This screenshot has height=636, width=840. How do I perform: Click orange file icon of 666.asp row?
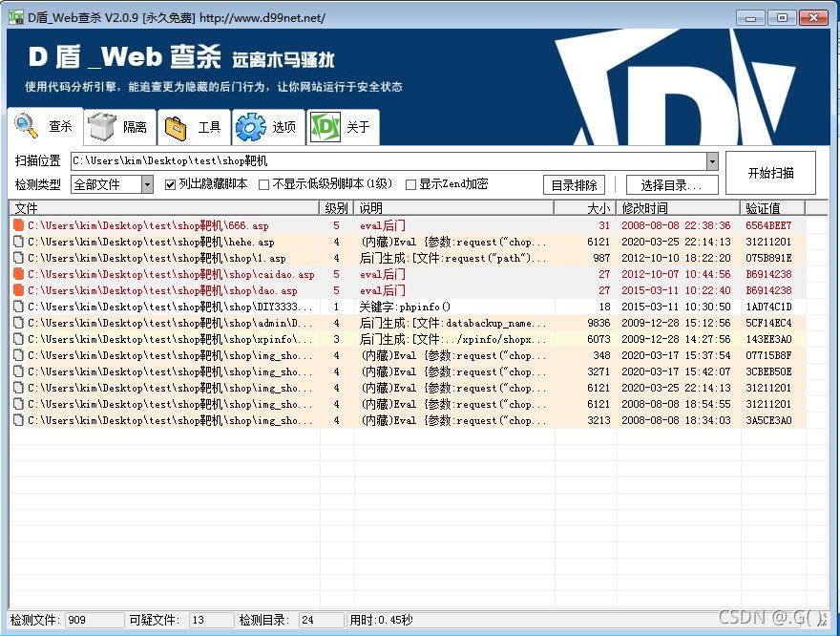coord(19,225)
